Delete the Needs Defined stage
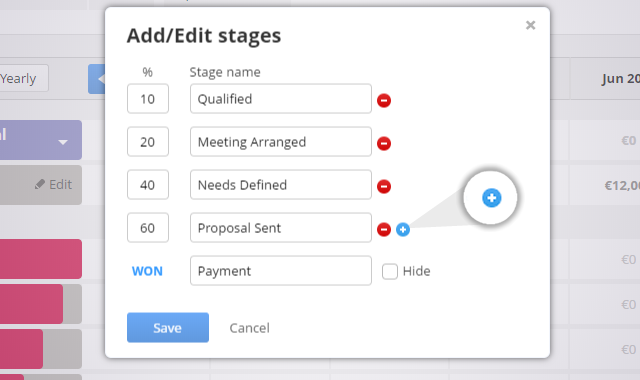This screenshot has width=640, height=380. pos(384,186)
